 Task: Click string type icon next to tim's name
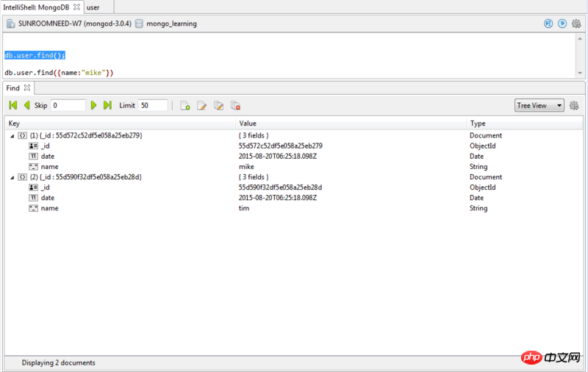point(33,208)
